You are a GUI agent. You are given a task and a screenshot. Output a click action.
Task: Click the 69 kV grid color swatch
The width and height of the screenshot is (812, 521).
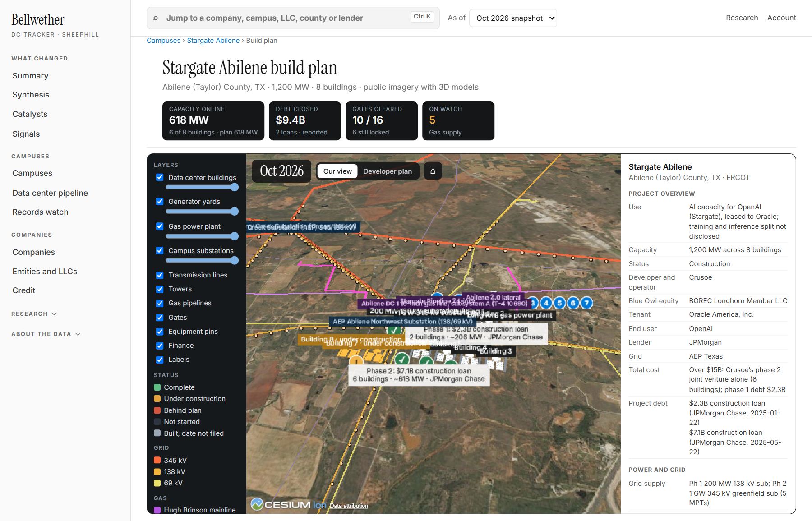157,483
